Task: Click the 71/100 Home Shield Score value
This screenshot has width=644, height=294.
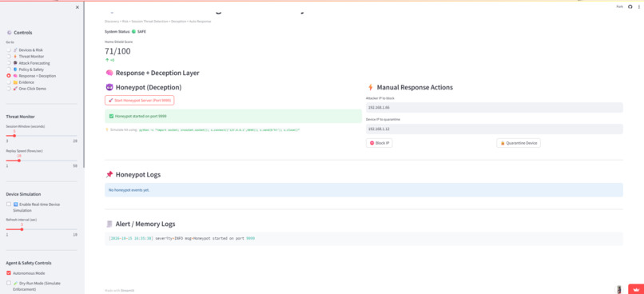Action: click(x=117, y=51)
